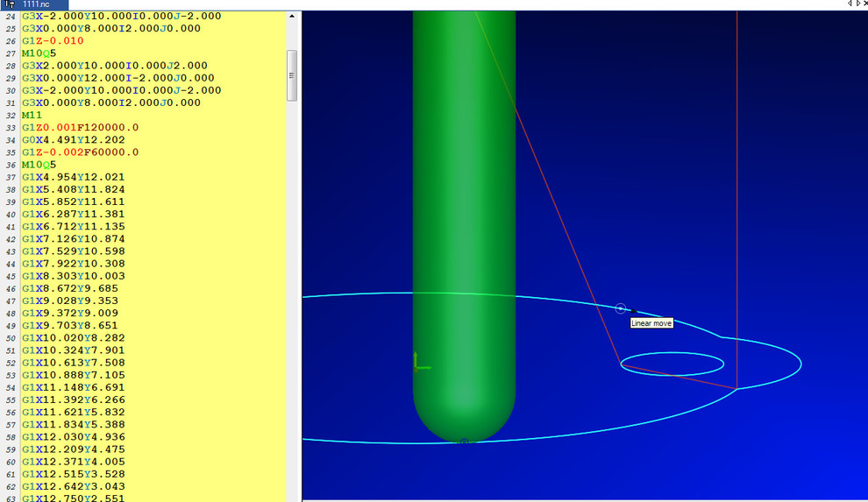This screenshot has width=868, height=502.
Task: Click the G3X2.000Y10.000I0.000J2.000 arc line
Action: pyautogui.click(x=115, y=66)
